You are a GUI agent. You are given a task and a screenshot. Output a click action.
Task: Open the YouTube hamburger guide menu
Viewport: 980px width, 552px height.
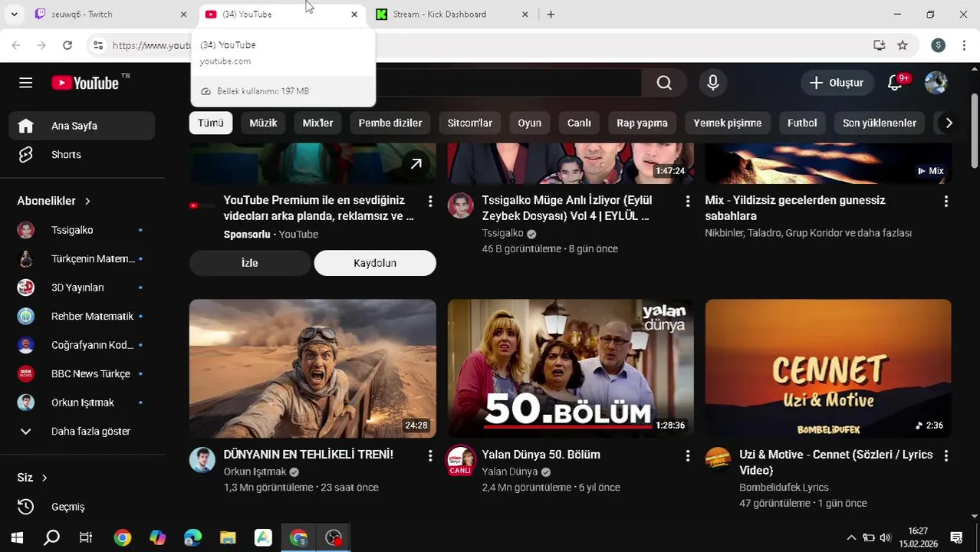coord(25,83)
